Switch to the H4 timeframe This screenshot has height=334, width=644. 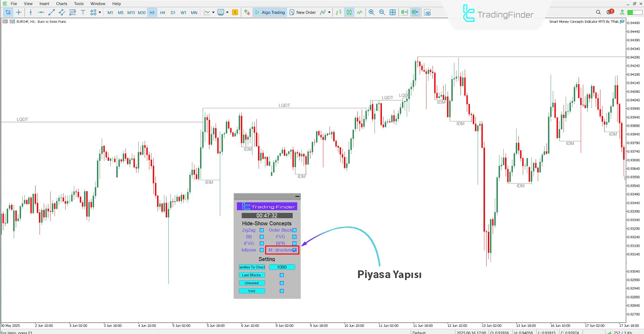(162, 13)
